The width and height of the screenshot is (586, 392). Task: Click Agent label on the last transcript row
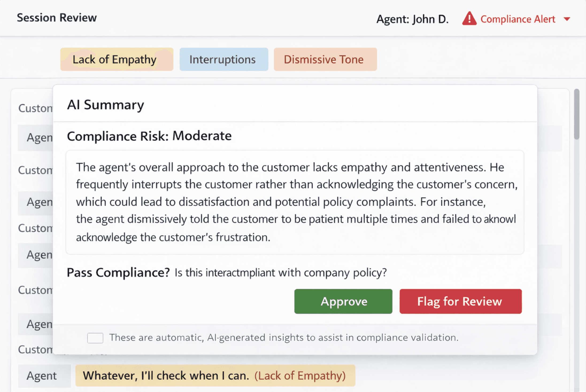point(42,376)
